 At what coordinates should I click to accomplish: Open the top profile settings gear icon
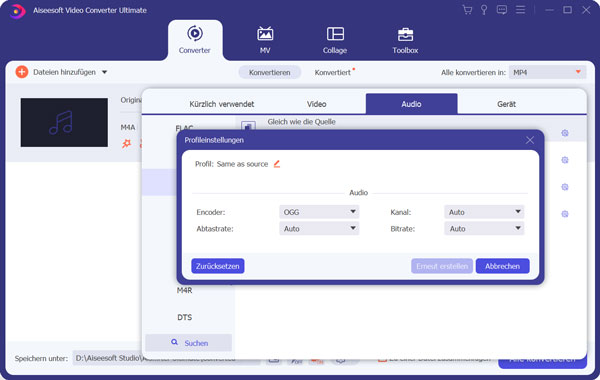pyautogui.click(x=565, y=133)
